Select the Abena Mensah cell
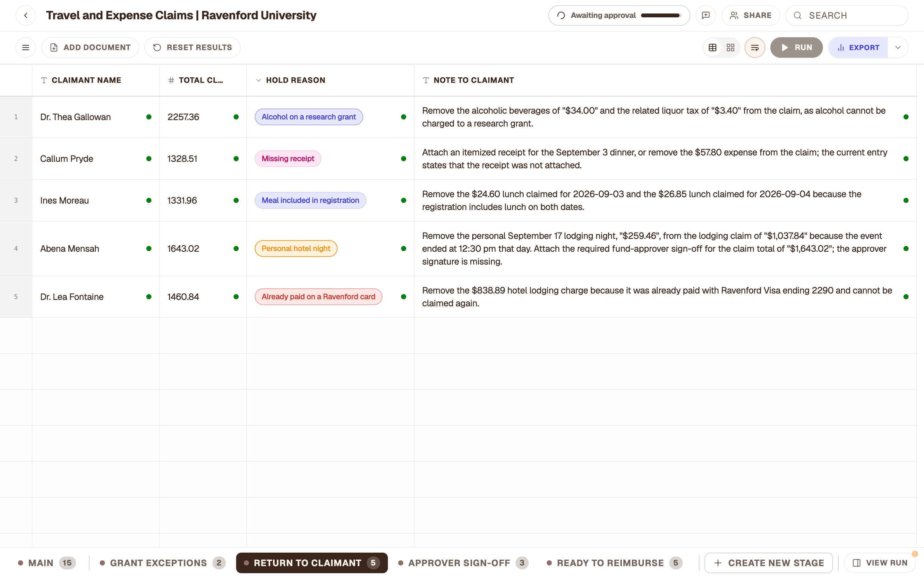The width and height of the screenshot is (924, 578). click(96, 249)
